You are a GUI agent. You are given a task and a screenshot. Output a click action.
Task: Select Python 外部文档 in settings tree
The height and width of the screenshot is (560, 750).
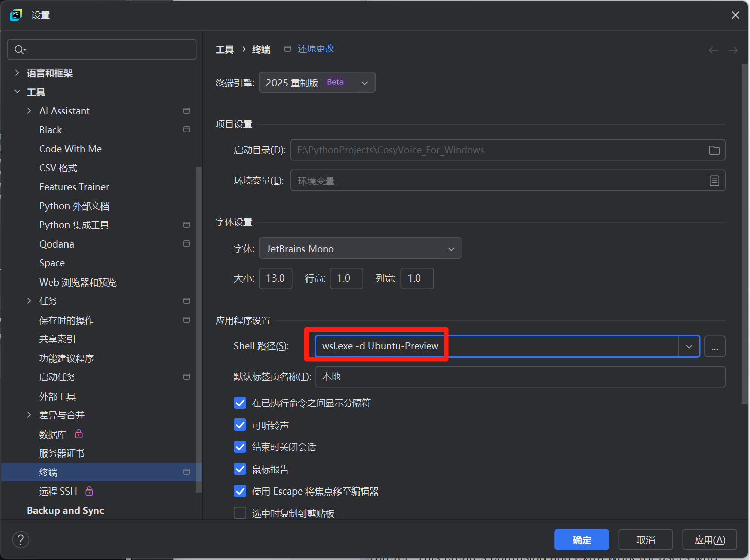[x=74, y=206]
